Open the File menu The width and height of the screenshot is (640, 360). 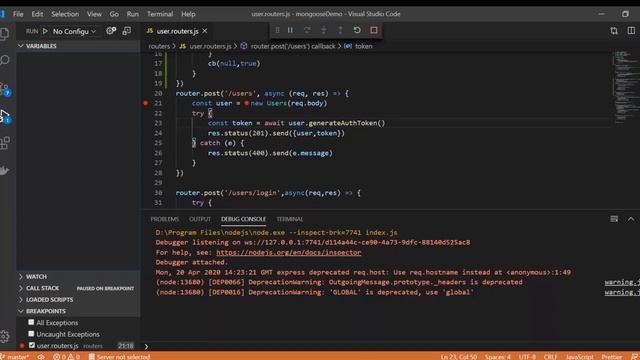pyautogui.click(x=18, y=14)
